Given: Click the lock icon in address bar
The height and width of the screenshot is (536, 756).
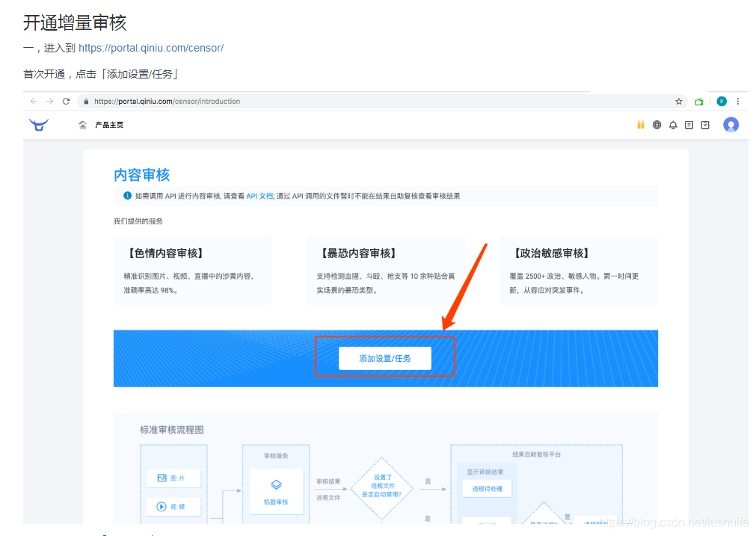Looking at the screenshot, I should 86,102.
